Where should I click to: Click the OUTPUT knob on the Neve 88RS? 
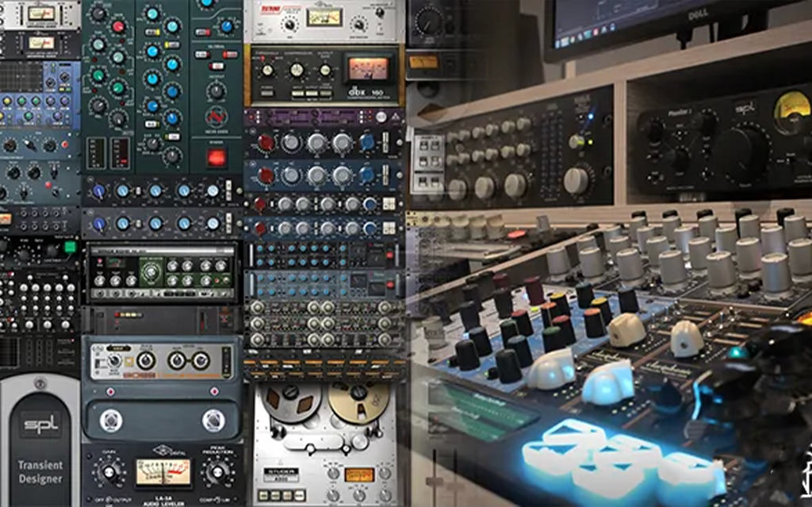click(216, 91)
